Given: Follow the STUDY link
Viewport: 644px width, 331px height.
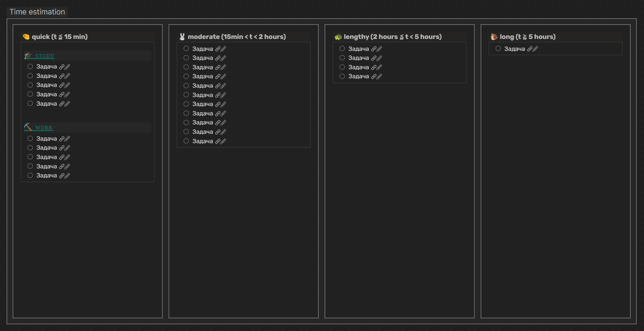Looking at the screenshot, I should coord(45,56).
